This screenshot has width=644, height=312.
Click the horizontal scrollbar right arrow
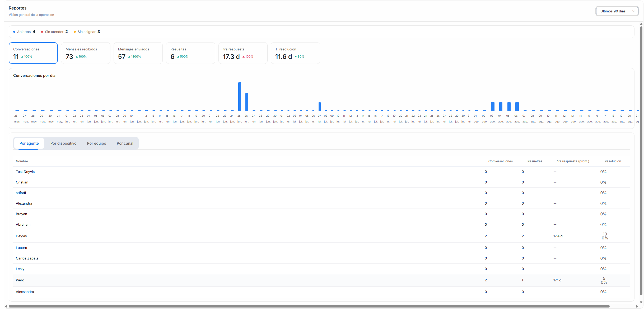637,306
